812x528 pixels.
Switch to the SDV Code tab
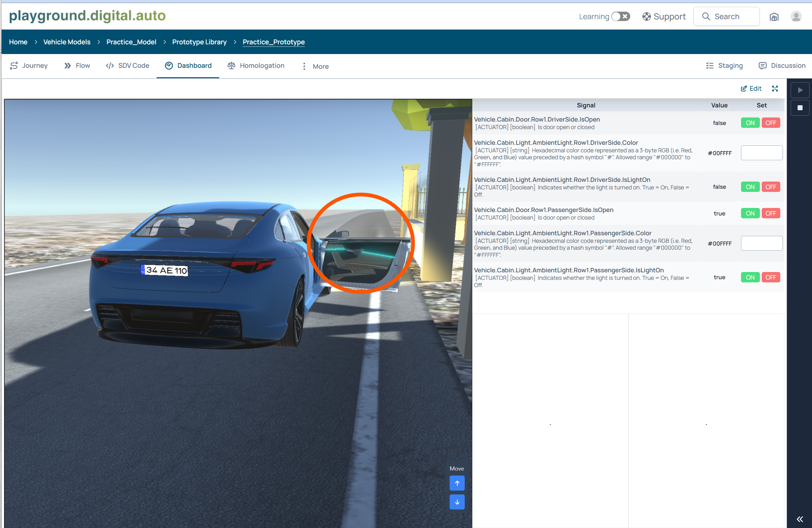[127, 66]
